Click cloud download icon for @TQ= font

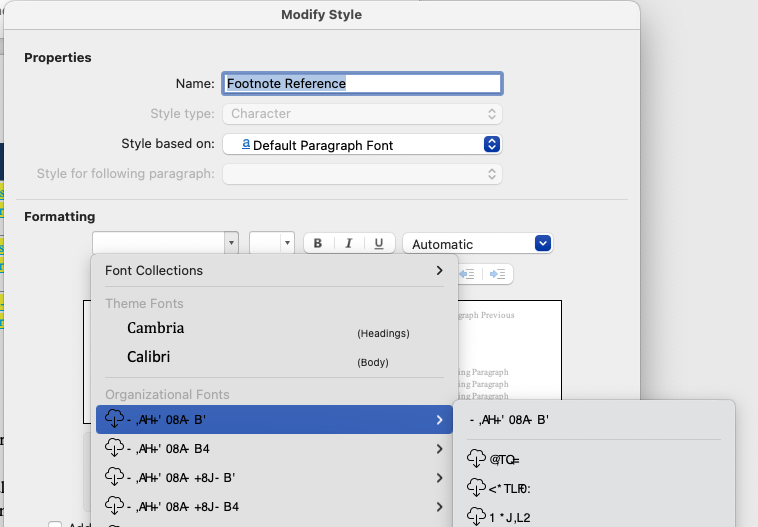click(476, 458)
